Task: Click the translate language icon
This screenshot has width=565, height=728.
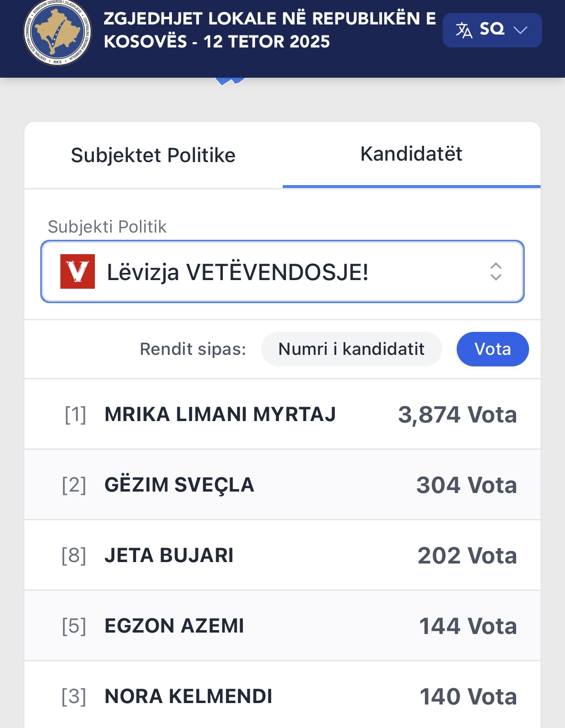Action: [463, 30]
